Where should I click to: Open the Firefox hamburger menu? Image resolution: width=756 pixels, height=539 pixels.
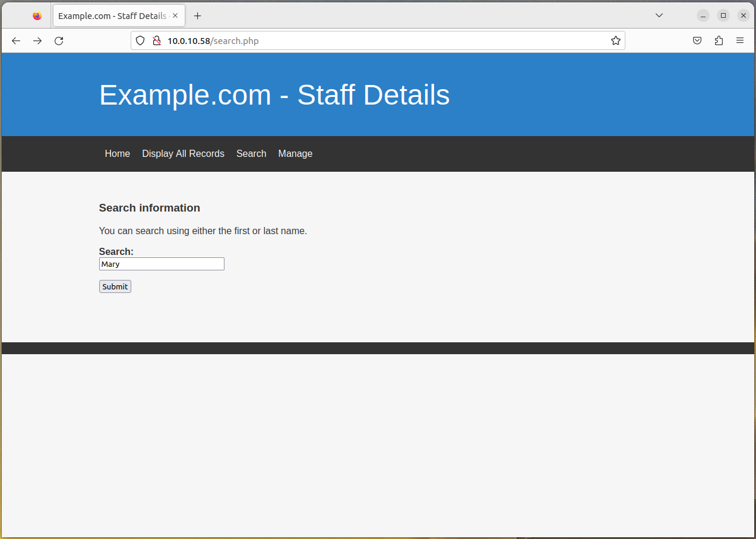click(x=740, y=41)
